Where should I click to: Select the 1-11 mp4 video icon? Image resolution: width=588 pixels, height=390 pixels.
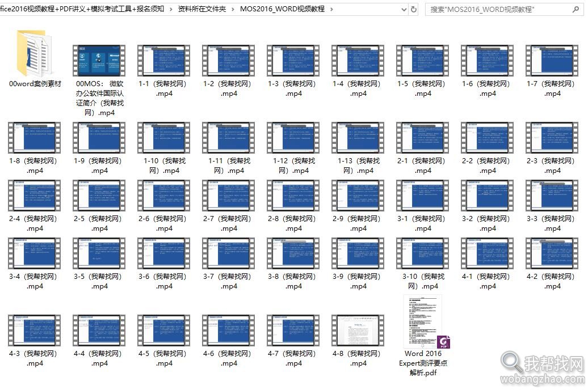229,138
